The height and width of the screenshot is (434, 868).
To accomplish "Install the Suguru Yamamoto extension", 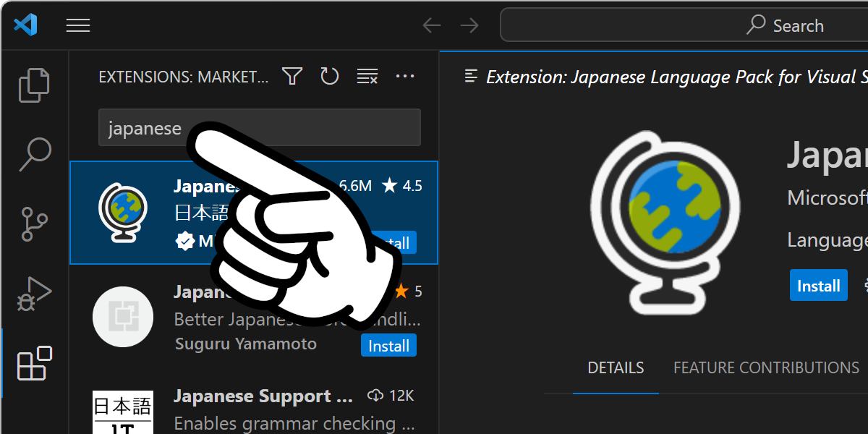I will (388, 346).
